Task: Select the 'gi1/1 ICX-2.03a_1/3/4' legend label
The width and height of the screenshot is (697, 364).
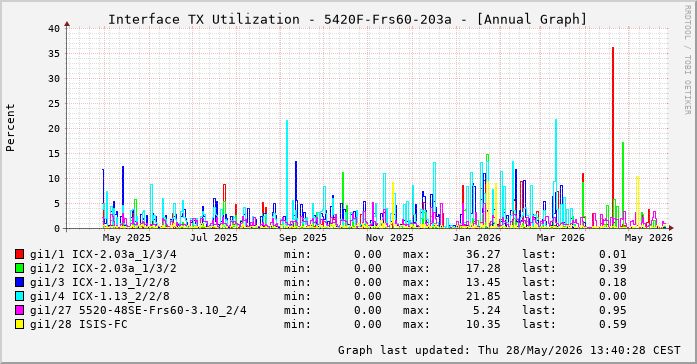Action: click(x=103, y=254)
